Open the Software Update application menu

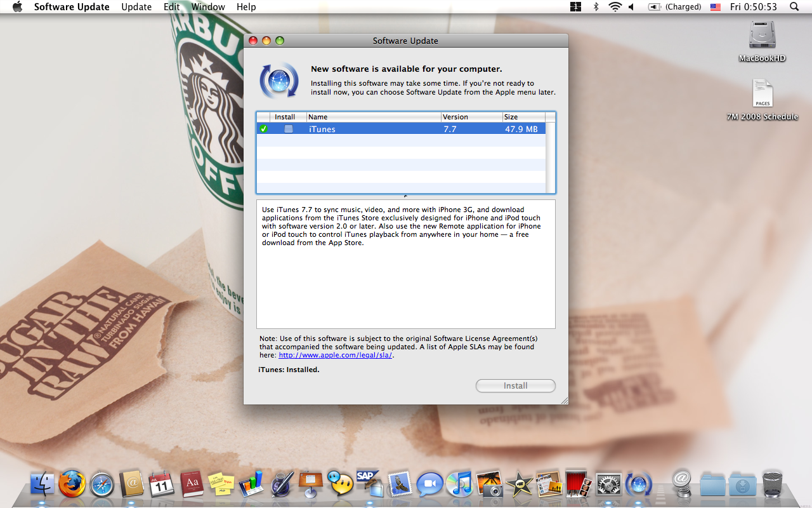[72, 7]
